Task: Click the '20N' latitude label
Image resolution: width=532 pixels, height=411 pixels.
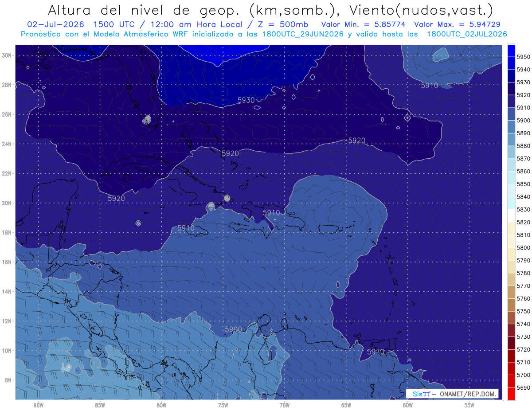Action: point(8,203)
